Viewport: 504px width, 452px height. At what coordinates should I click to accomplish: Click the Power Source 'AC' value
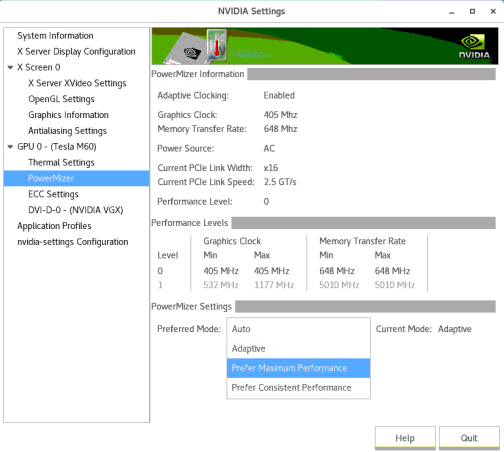[269, 149]
